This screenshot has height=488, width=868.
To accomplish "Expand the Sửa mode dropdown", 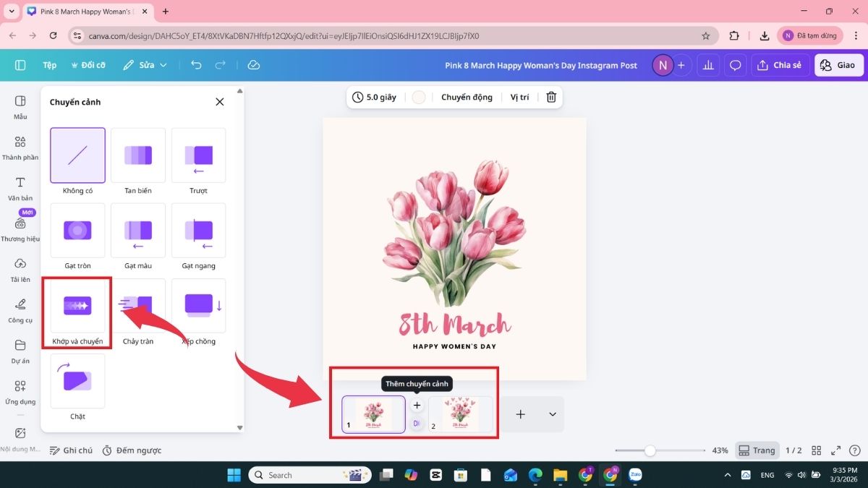I will pos(145,65).
